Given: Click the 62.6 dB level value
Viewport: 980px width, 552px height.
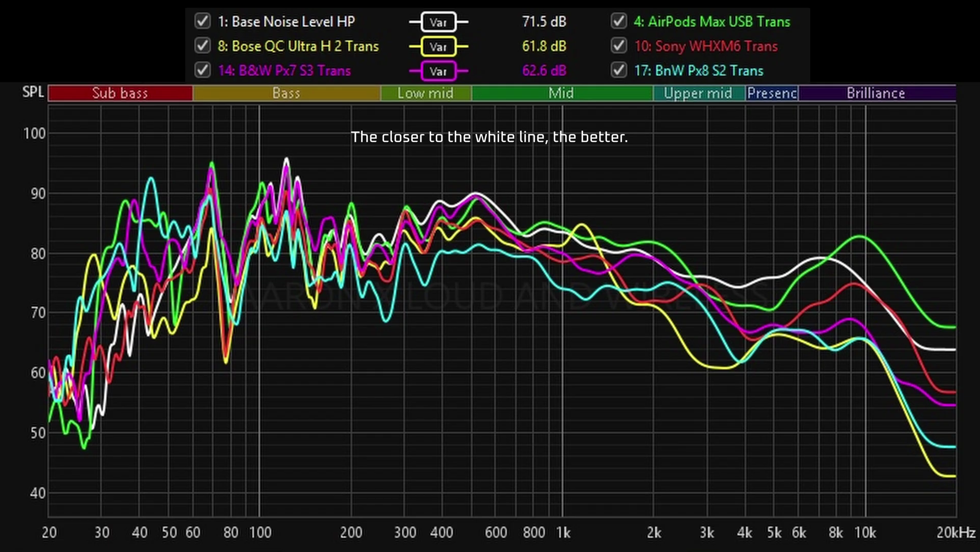Looking at the screenshot, I should coord(544,71).
